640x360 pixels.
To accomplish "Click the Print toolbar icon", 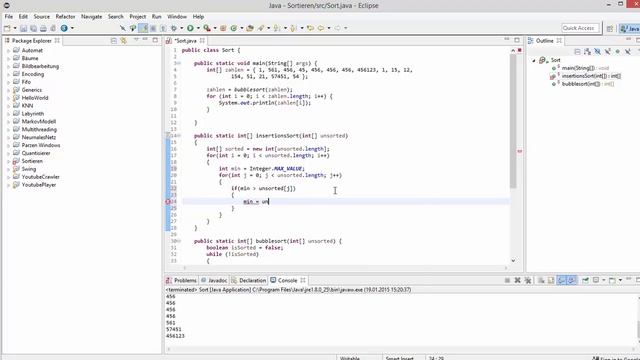I will click(x=43, y=28).
